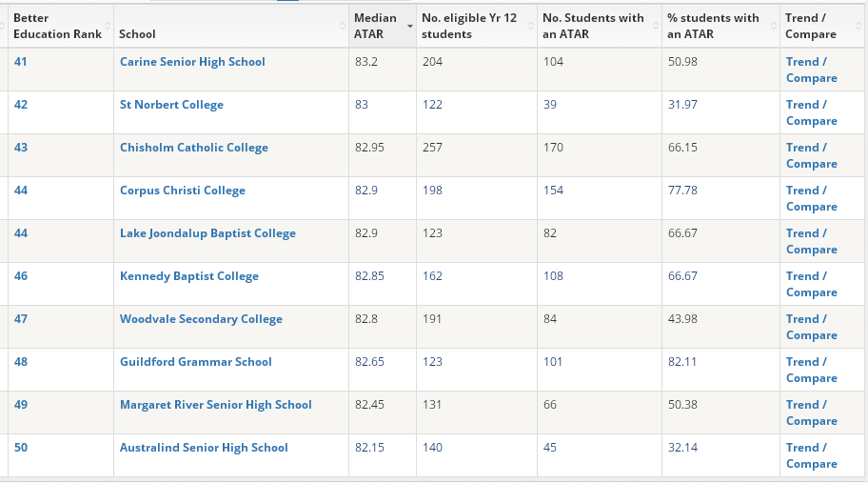Sort by Better Education Rank arrows
This screenshot has height=483, width=868.
pos(108,26)
